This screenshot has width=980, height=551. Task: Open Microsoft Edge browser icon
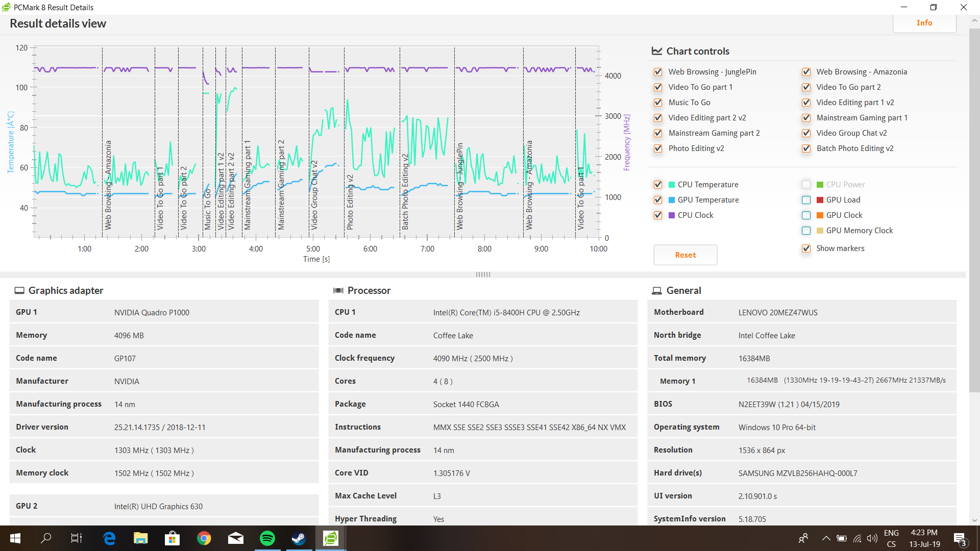pos(109,538)
